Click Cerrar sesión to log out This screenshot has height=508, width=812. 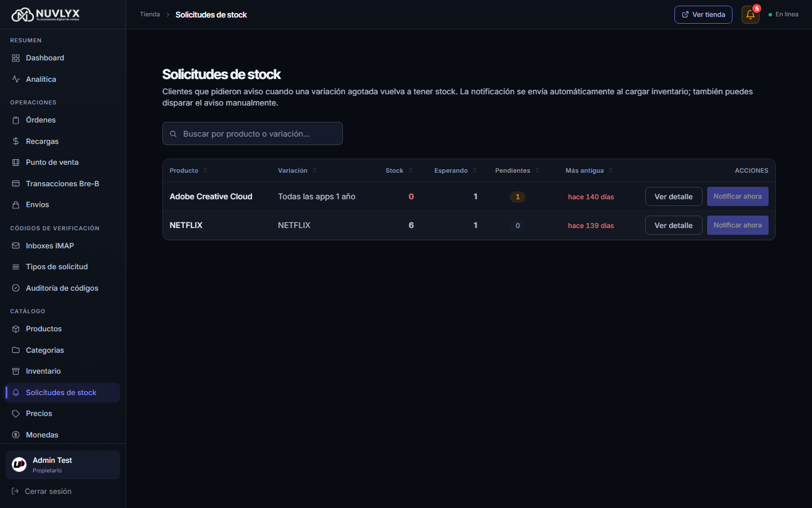click(x=42, y=492)
